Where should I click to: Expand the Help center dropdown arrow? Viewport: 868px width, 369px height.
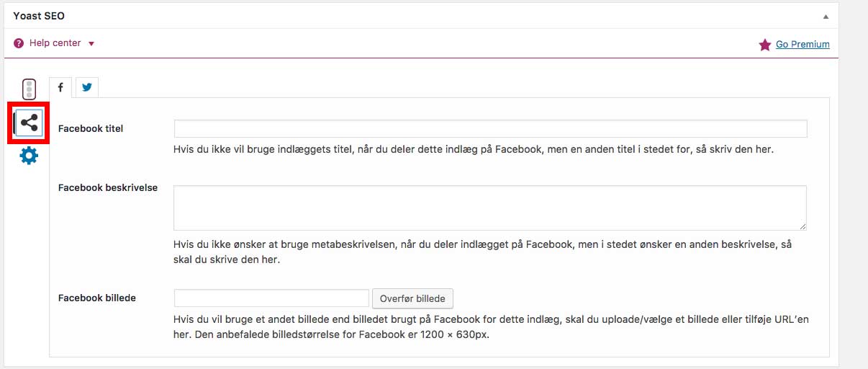[91, 44]
